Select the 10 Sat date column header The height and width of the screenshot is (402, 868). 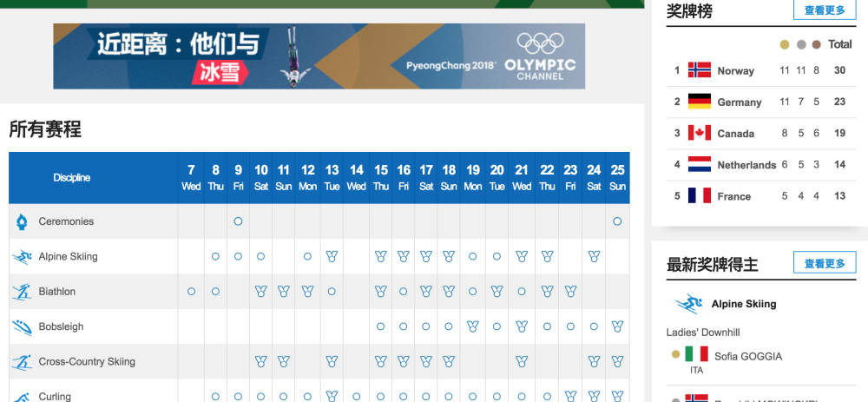[260, 177]
